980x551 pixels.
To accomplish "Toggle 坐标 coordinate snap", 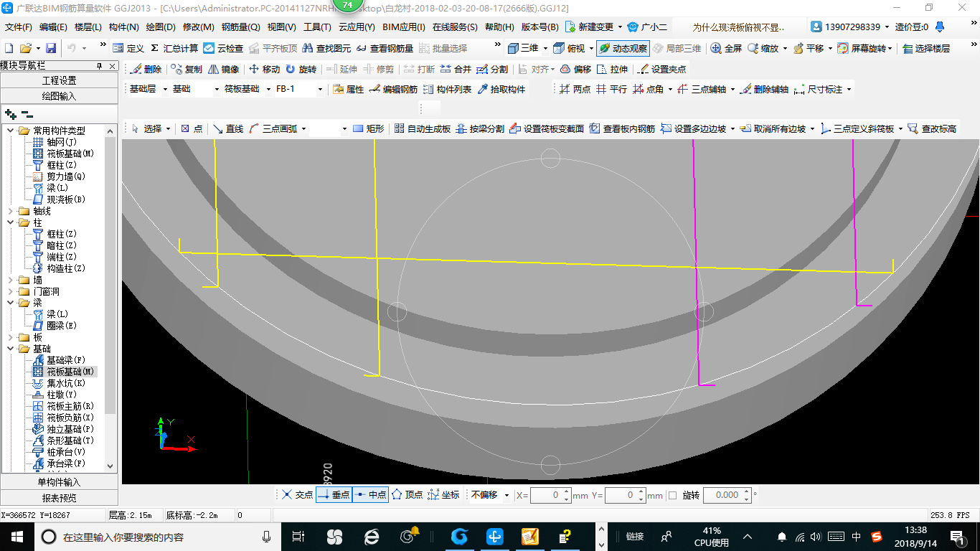I will tap(443, 495).
